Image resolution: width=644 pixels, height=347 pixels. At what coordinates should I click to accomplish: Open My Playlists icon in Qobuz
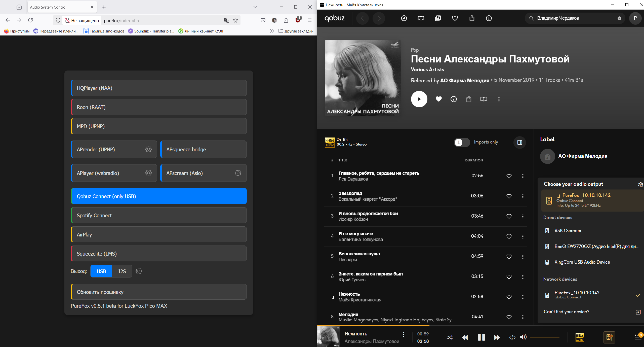[x=438, y=18]
